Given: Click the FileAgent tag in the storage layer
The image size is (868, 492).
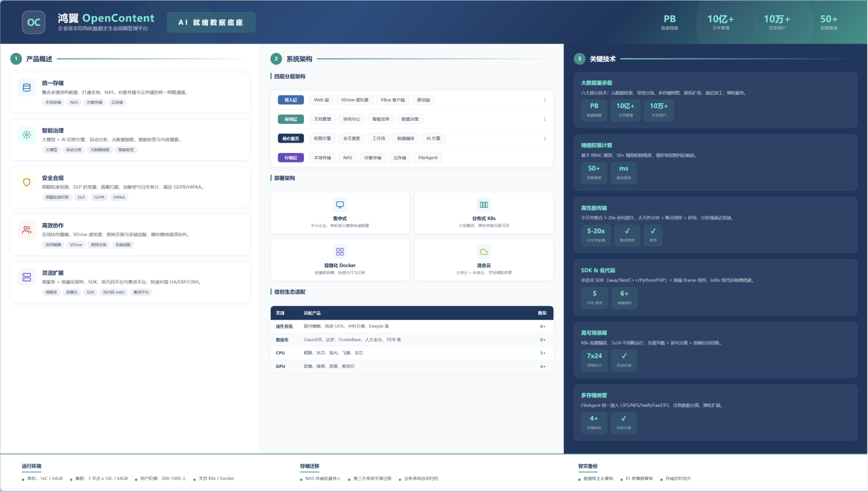Looking at the screenshot, I should pyautogui.click(x=429, y=157).
